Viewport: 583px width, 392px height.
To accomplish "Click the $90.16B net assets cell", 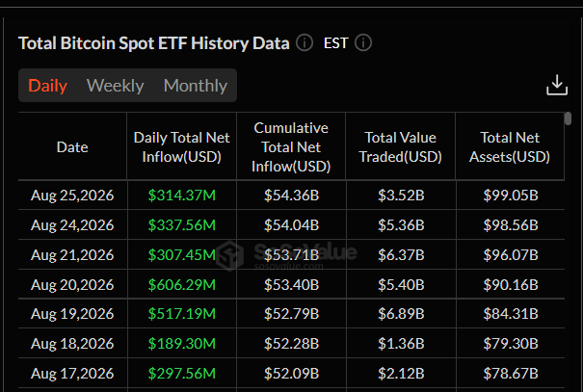I will click(x=511, y=285).
